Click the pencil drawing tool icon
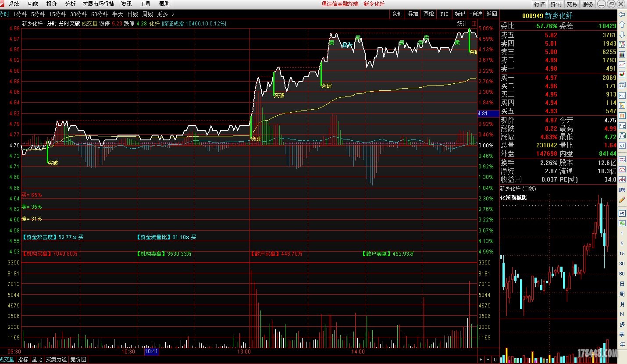The height and width of the screenshot is (364, 627). (622, 200)
